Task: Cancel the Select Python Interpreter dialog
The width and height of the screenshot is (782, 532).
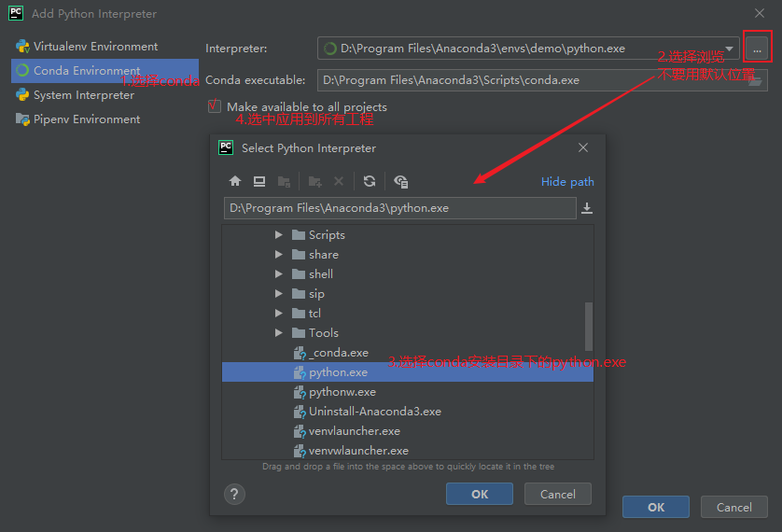Action: point(558,494)
